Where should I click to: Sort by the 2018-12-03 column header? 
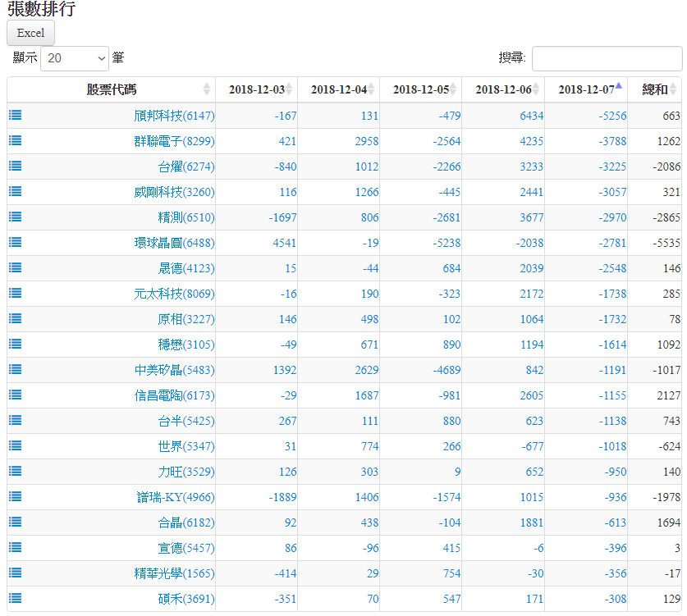[x=256, y=89]
